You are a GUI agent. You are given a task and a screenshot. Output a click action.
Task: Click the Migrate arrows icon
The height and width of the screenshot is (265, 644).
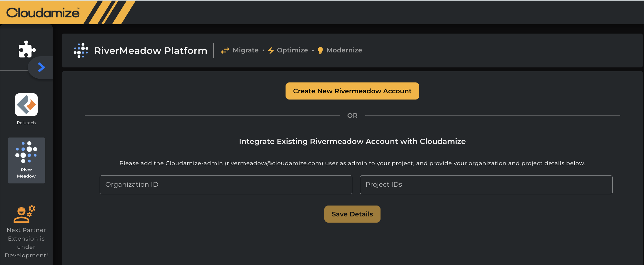coord(225,51)
